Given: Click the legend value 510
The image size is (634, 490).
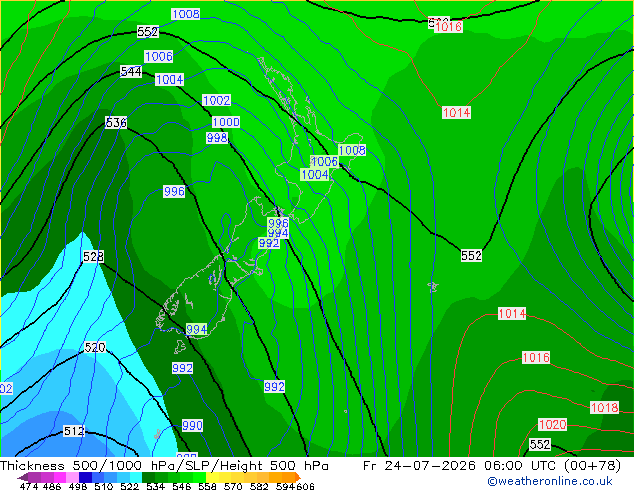Looking at the screenshot, I should [104, 486].
